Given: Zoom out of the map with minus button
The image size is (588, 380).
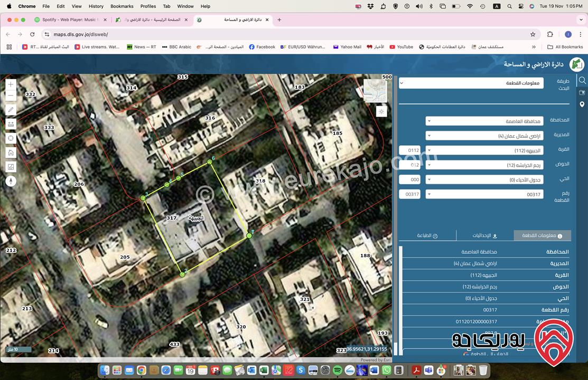Looking at the screenshot, I should 11,96.
